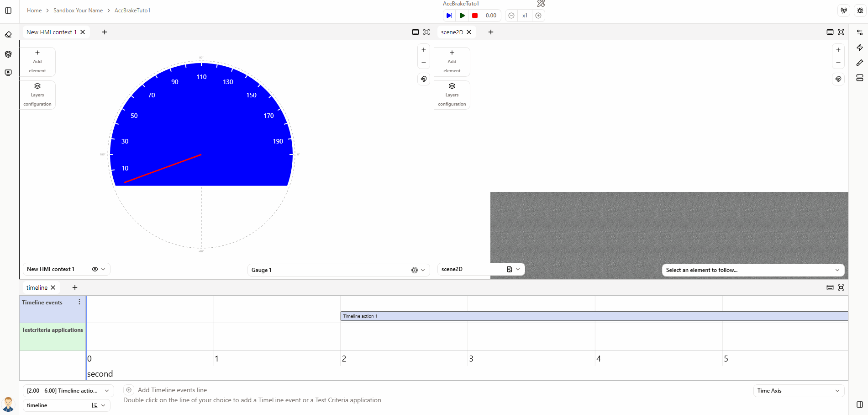Click Add element in HMI context panel

(x=37, y=62)
